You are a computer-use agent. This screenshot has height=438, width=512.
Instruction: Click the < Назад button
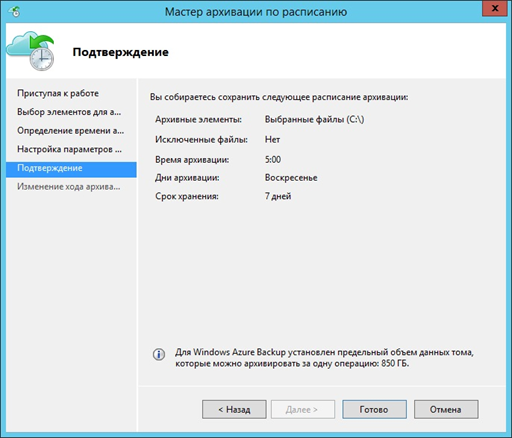click(x=234, y=409)
